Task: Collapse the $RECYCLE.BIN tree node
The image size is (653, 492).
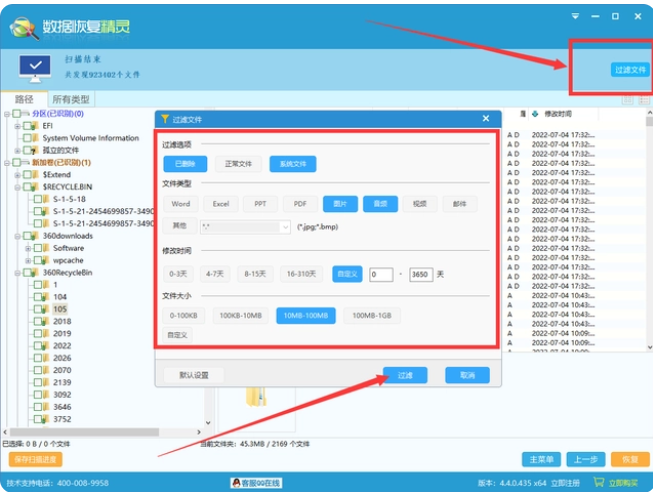Action: (x=17, y=187)
